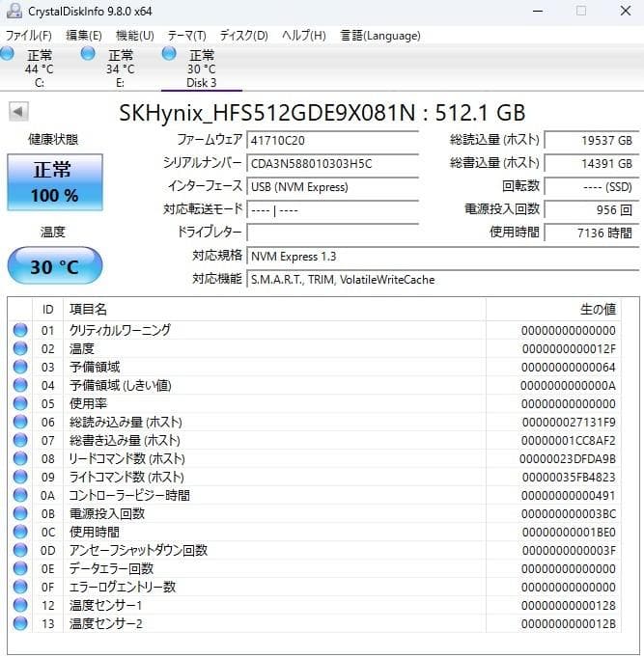Click the 対応転送モード field

[x=333, y=209]
